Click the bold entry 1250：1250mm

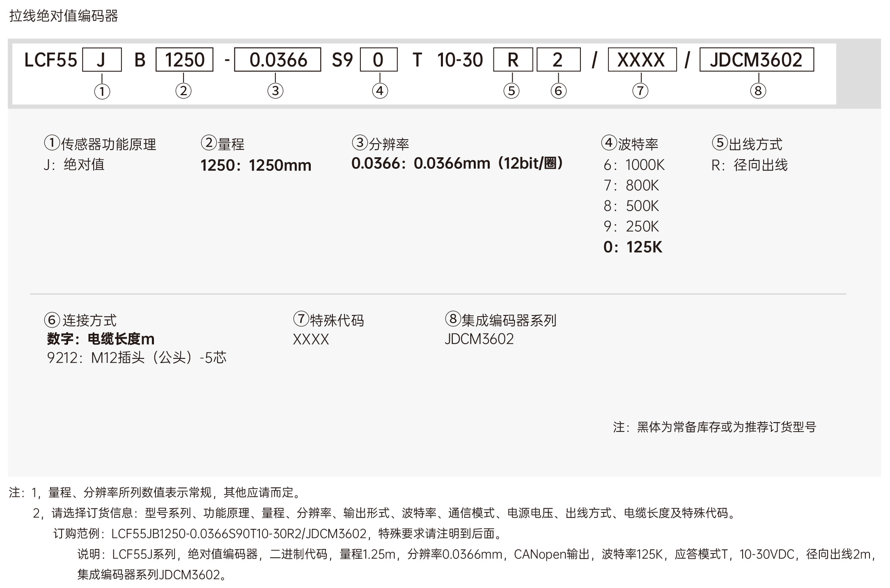(256, 165)
